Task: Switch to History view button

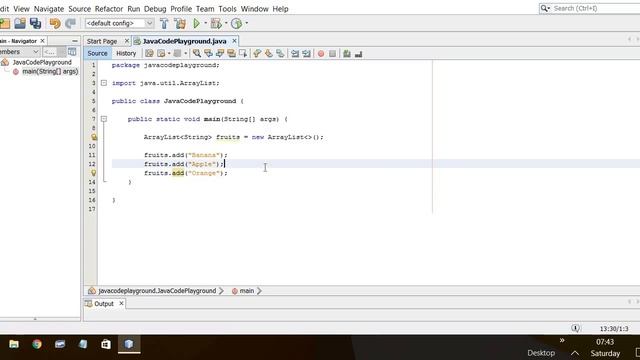Action: click(x=126, y=53)
